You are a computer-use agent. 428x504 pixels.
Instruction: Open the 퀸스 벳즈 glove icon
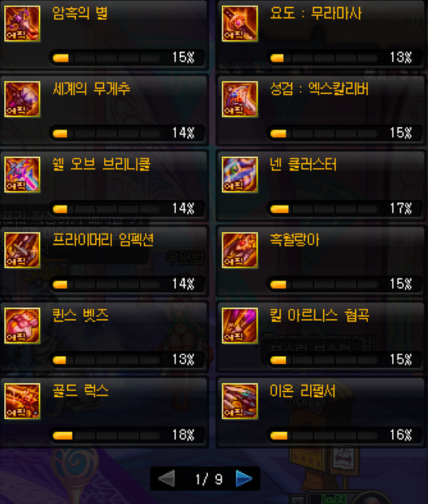22,326
